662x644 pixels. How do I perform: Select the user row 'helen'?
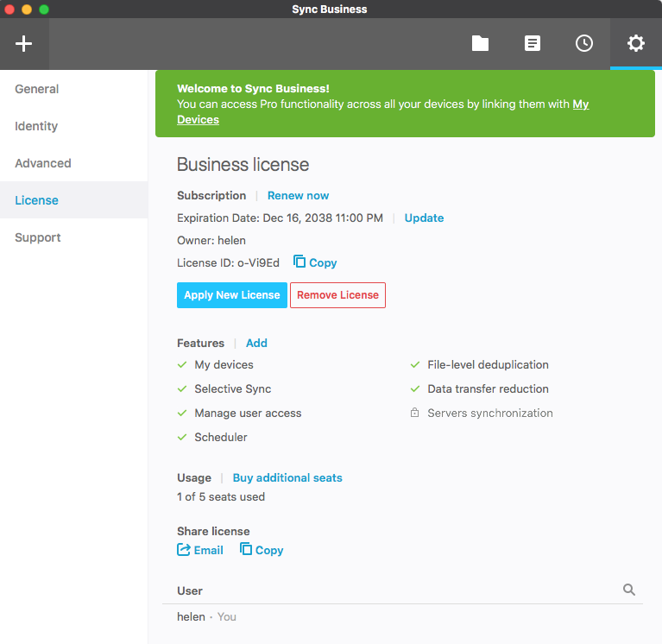(402, 617)
